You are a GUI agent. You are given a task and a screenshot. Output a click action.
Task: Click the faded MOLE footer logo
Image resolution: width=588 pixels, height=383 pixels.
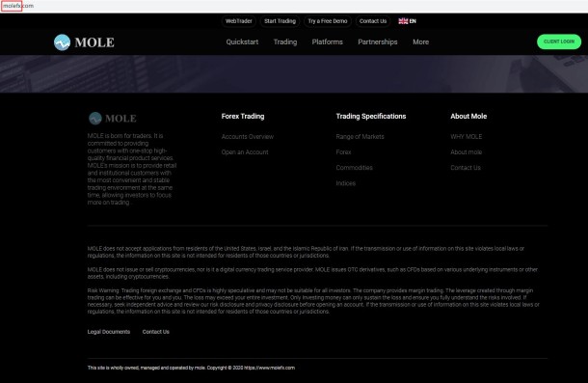[x=112, y=119]
